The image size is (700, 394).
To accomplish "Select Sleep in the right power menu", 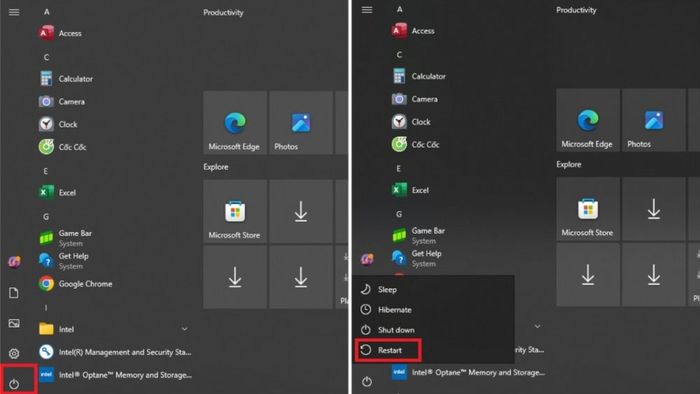I will point(379,290).
